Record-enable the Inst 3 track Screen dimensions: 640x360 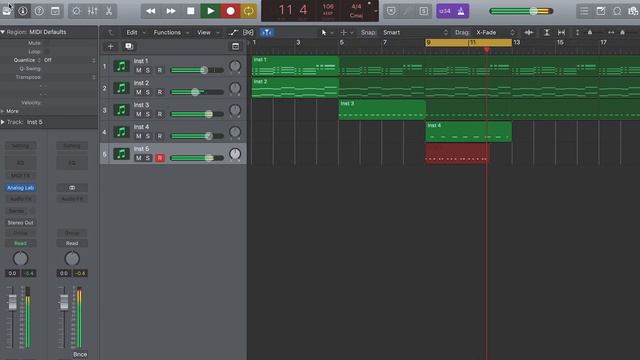point(160,114)
